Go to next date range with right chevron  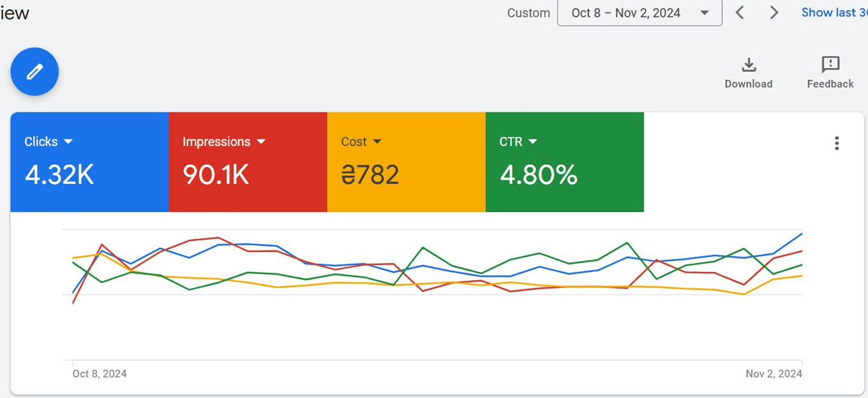[774, 13]
